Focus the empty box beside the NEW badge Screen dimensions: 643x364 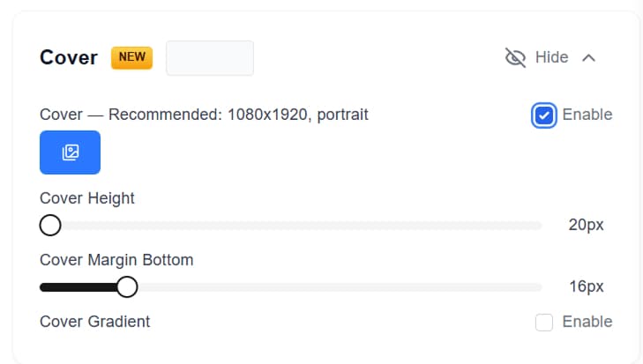point(210,58)
